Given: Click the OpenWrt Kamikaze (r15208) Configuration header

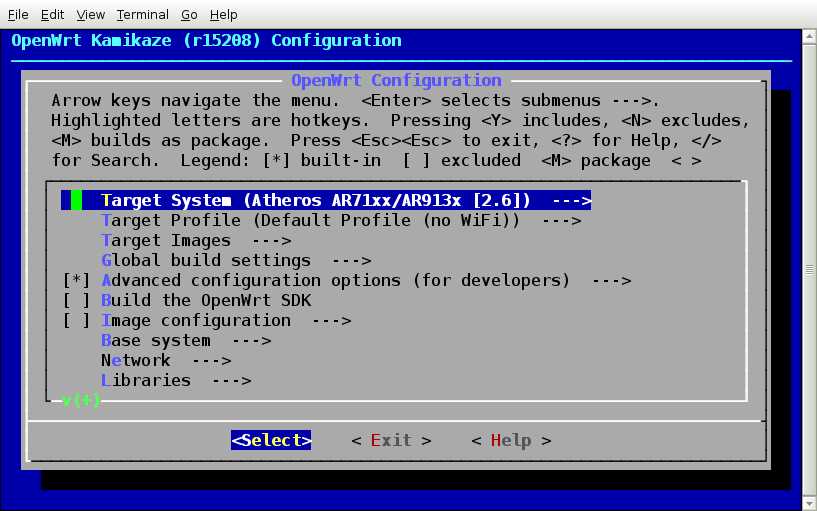Looking at the screenshot, I should [x=206, y=41].
